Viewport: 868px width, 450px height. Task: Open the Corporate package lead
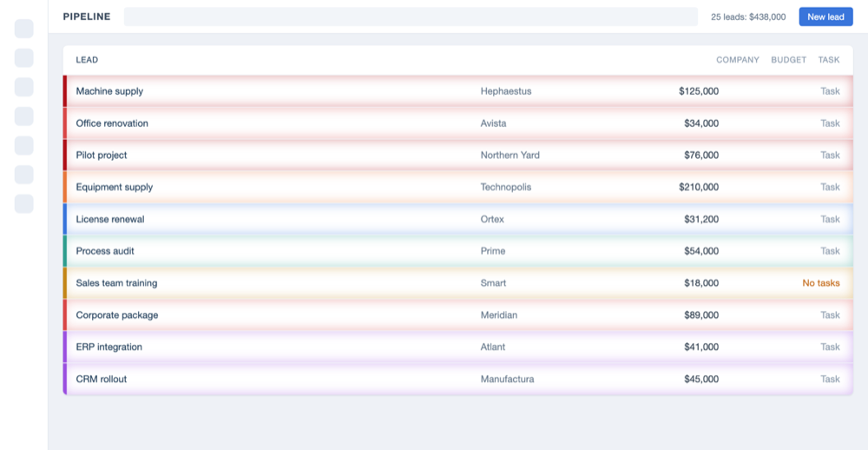(117, 314)
